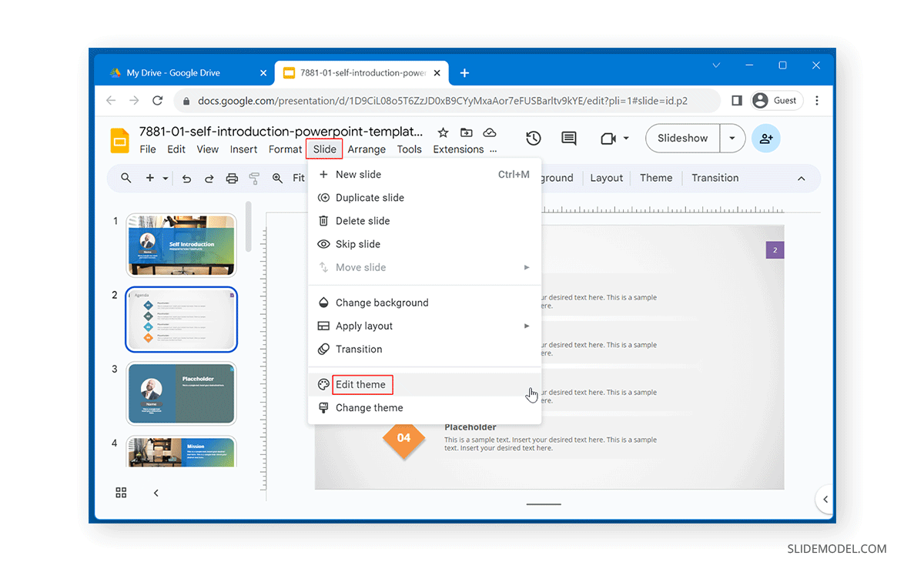Undo the last action
Image resolution: width=924 pixels, height=572 pixels.
click(x=186, y=178)
